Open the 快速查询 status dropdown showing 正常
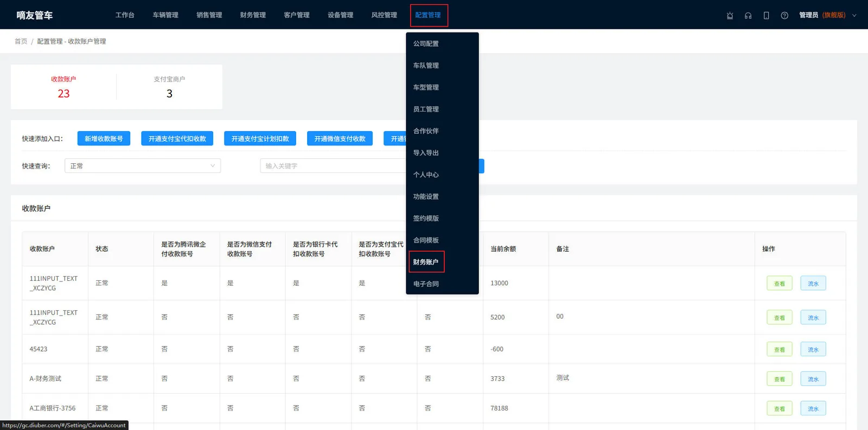Viewport: 868px width, 430px height. 143,166
